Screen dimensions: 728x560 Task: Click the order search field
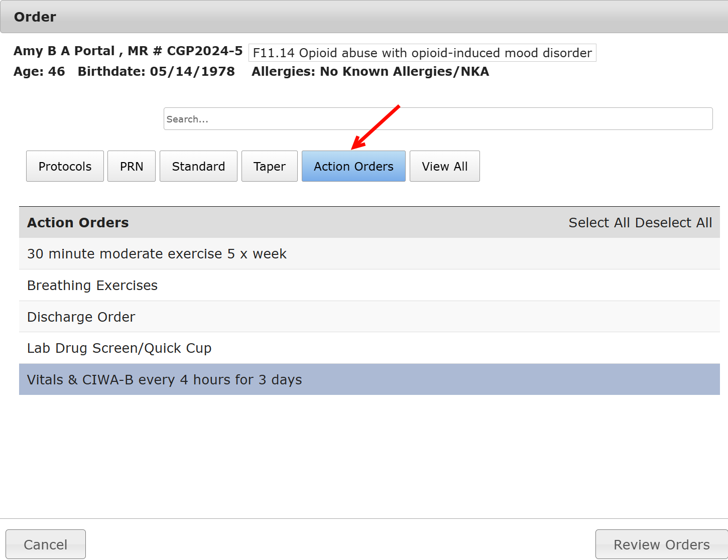coord(438,119)
